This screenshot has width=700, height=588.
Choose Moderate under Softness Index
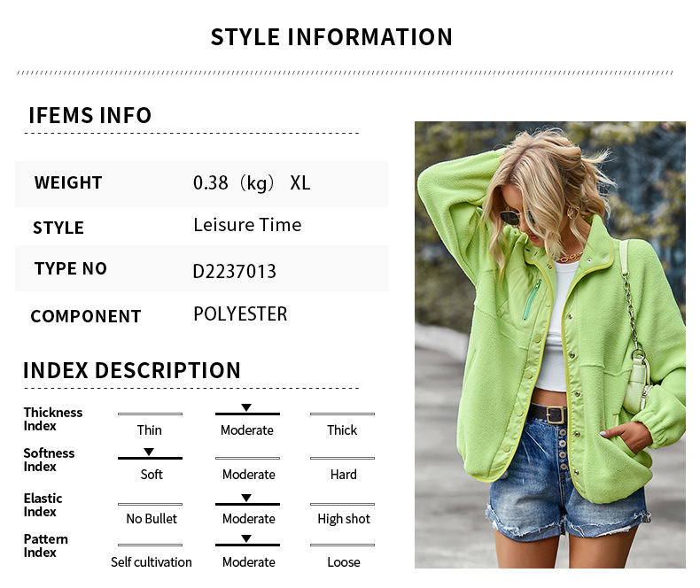click(249, 475)
